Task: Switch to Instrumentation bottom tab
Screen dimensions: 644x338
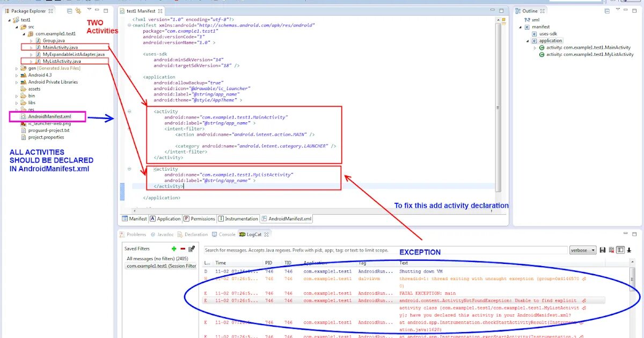Action: tap(238, 219)
